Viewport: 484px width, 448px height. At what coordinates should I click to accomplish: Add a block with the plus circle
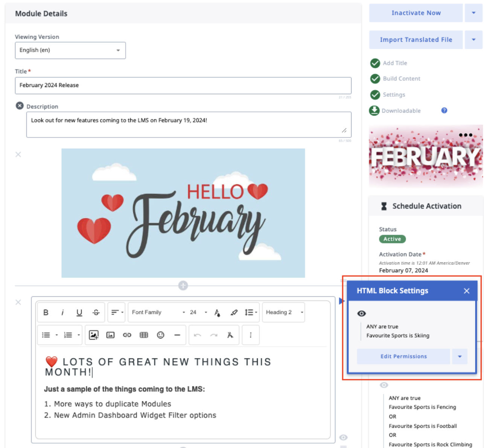click(x=183, y=286)
